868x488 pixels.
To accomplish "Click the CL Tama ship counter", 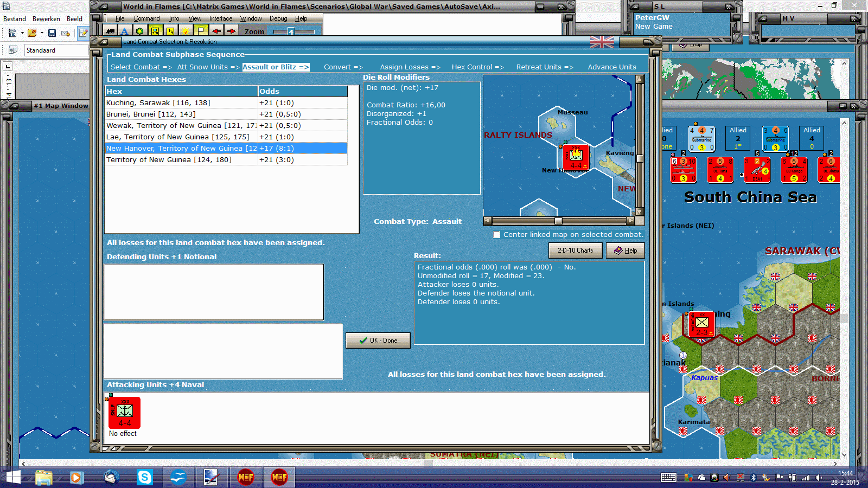I will pyautogui.click(x=720, y=170).
